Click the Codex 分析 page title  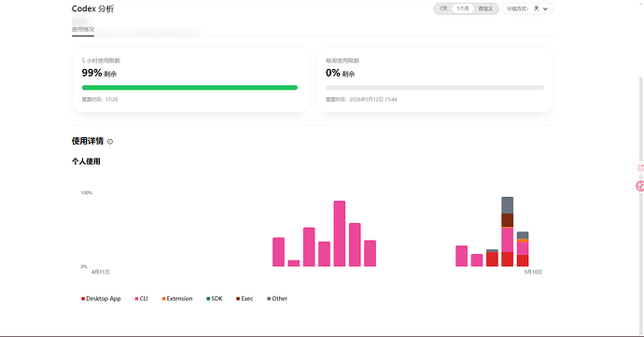pos(92,8)
